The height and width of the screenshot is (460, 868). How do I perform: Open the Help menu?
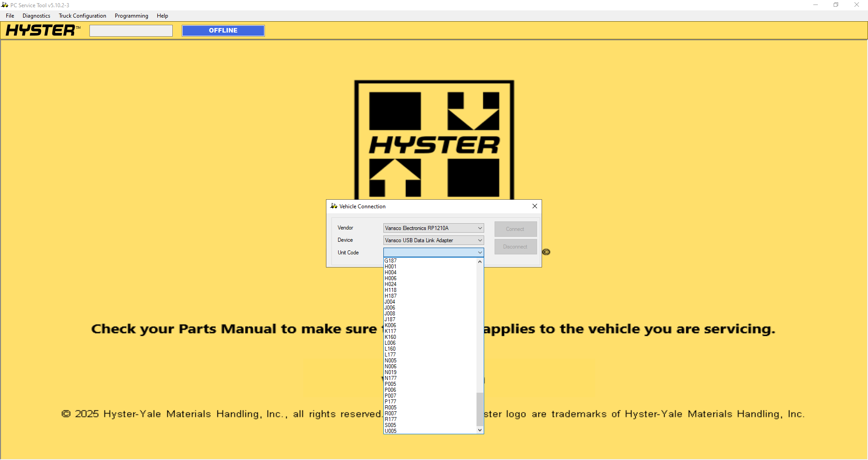pos(162,16)
